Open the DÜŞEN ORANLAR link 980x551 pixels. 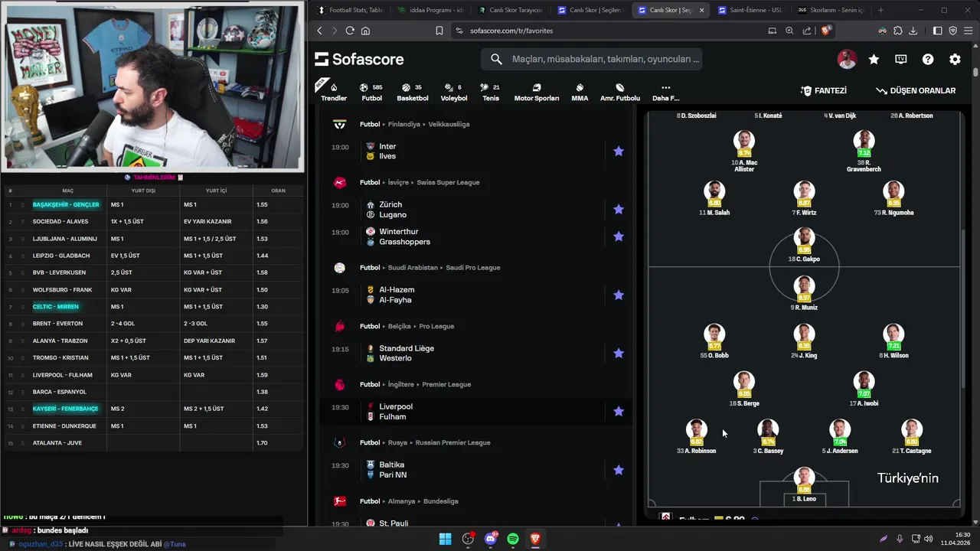click(916, 90)
